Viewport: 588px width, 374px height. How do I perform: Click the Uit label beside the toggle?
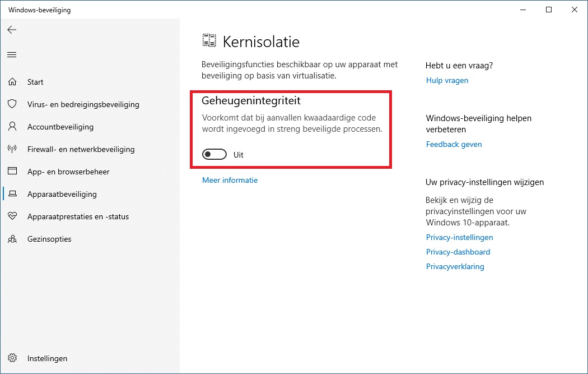(x=239, y=155)
